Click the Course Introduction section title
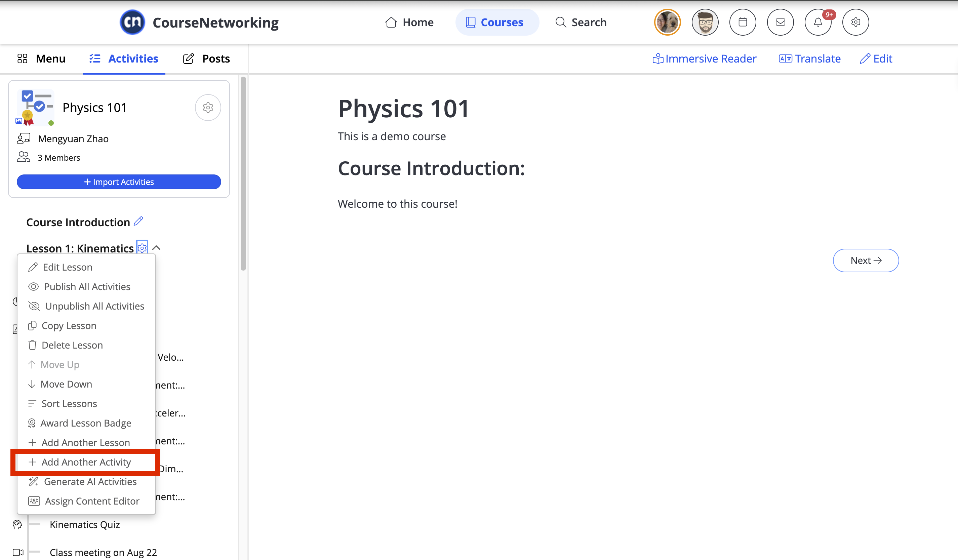This screenshot has width=958, height=560. click(x=78, y=222)
